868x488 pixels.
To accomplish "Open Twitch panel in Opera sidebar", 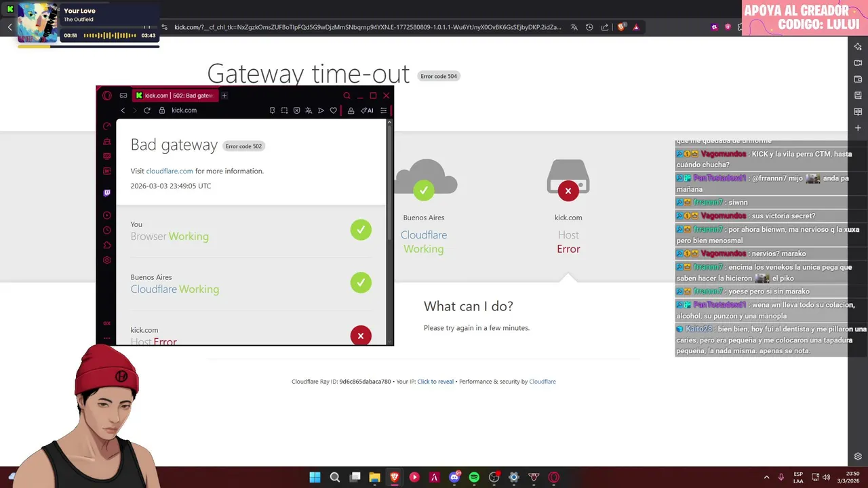I will pyautogui.click(x=106, y=193).
